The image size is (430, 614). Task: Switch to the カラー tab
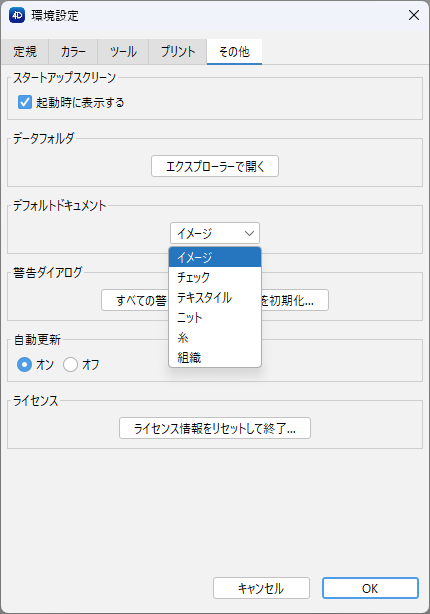pyautogui.click(x=73, y=52)
